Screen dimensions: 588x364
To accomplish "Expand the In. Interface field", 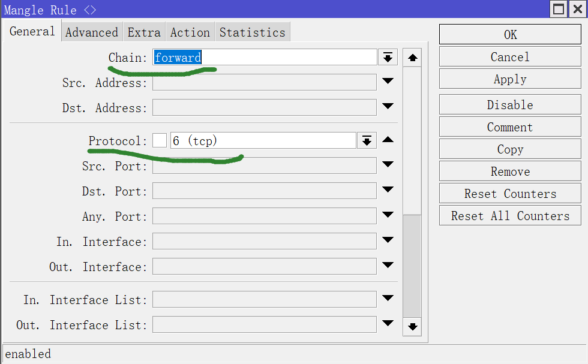I will (x=388, y=241).
